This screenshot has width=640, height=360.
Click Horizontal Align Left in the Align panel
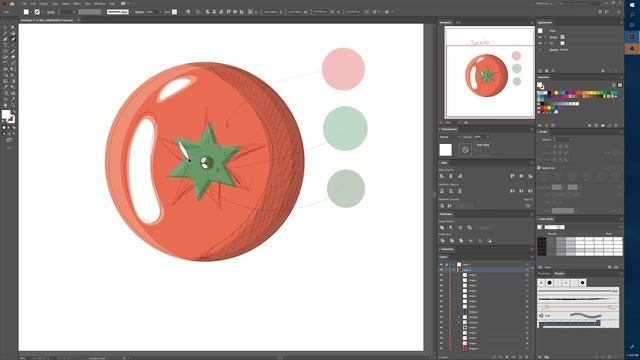pyautogui.click(x=442, y=176)
